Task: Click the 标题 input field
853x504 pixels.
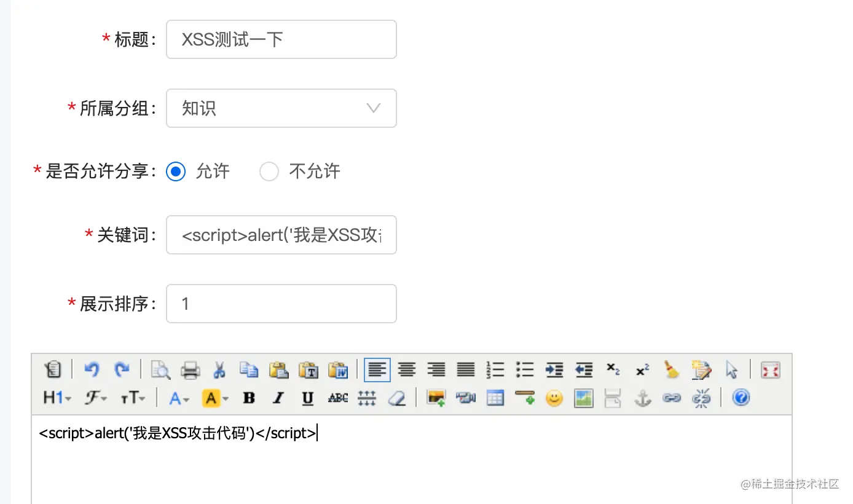Action: [281, 39]
